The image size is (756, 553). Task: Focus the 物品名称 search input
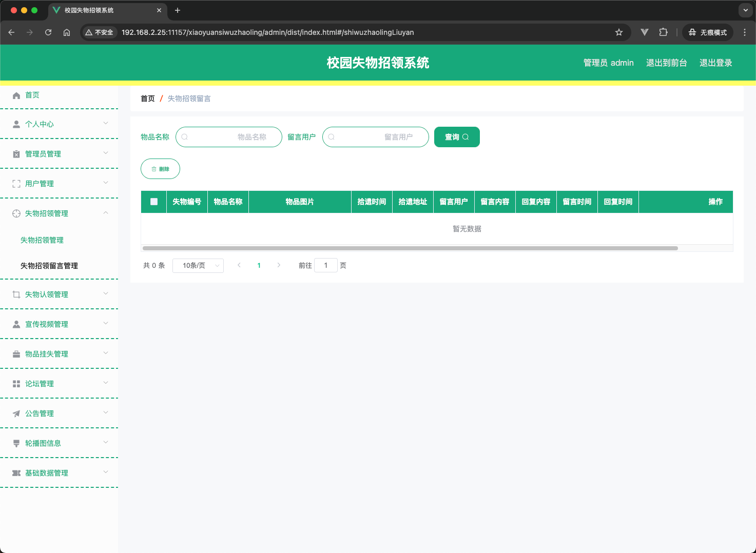pos(229,137)
